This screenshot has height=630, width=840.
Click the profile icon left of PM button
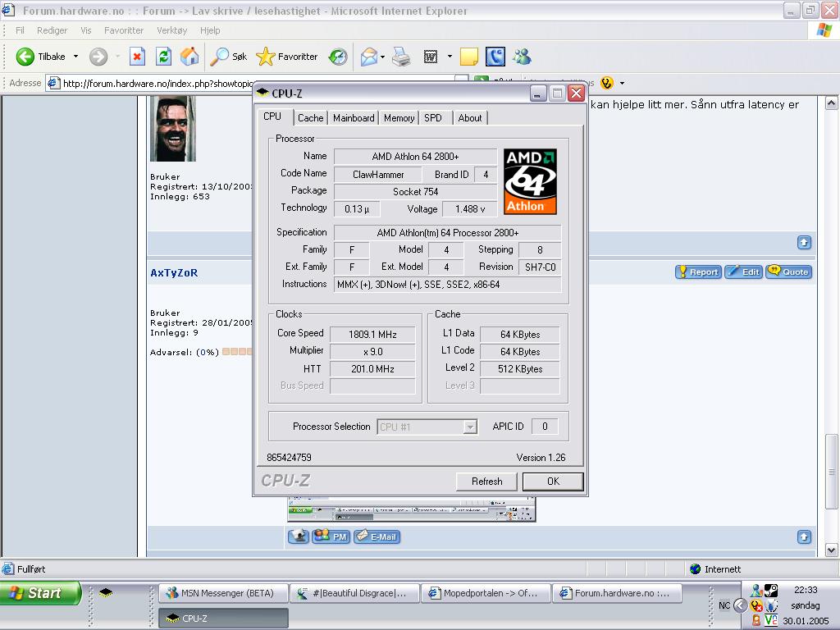pos(299,536)
